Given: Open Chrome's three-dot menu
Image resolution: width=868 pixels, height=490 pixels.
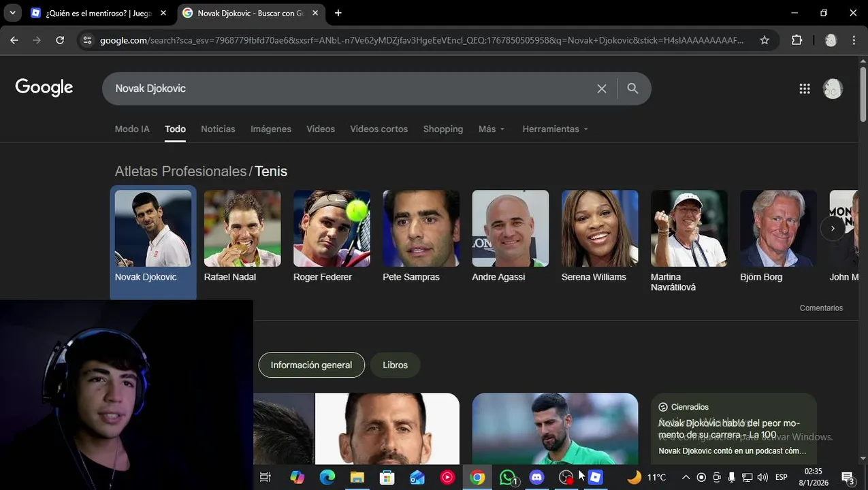Looking at the screenshot, I should tap(854, 40).
